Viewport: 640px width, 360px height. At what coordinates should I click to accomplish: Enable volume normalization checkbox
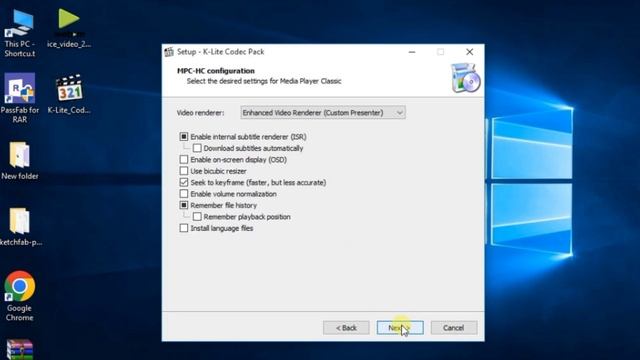click(x=184, y=193)
